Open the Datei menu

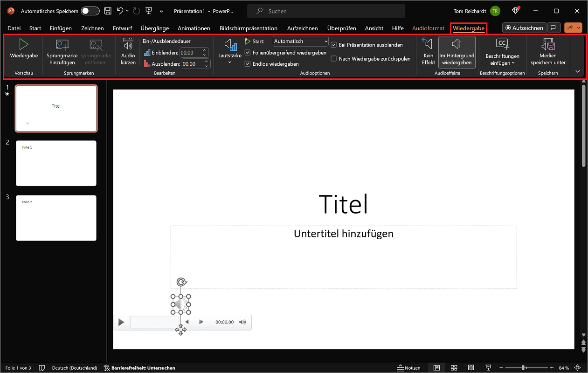pyautogui.click(x=14, y=28)
